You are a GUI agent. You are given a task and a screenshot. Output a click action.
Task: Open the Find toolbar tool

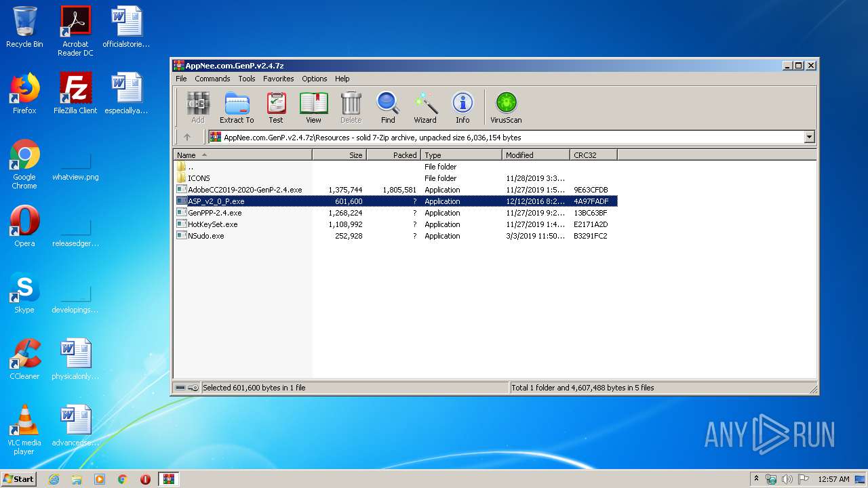pyautogui.click(x=388, y=108)
